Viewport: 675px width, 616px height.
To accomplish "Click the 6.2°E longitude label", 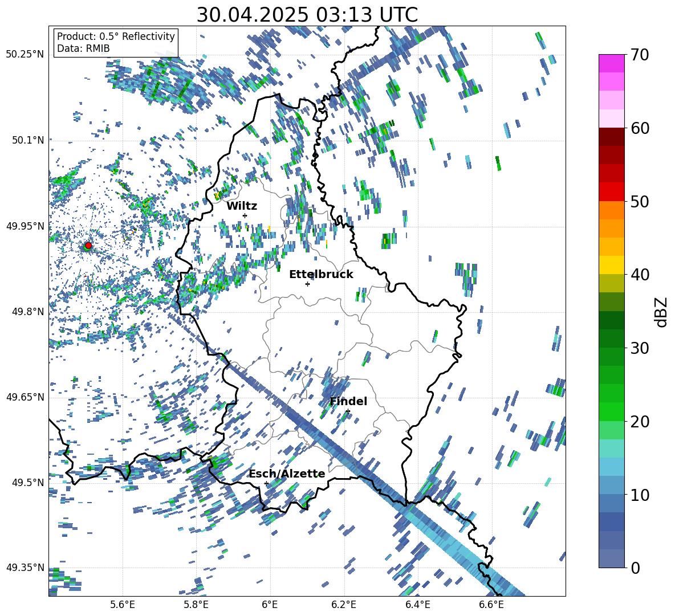I will pyautogui.click(x=344, y=605).
